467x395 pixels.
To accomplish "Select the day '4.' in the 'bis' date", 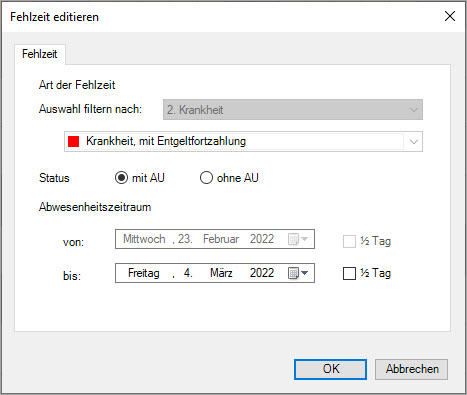I will click(x=188, y=273).
